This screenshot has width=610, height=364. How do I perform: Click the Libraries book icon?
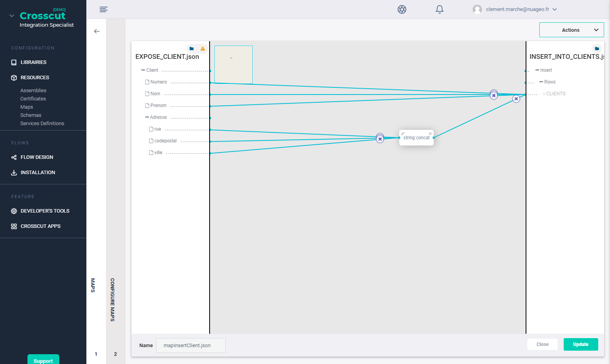click(x=14, y=62)
